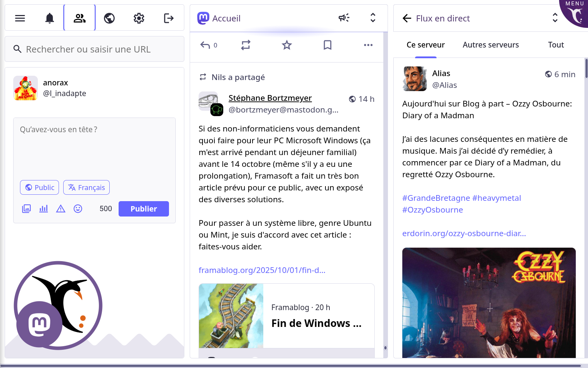Image resolution: width=588 pixels, height=368 pixels.
Task: Open the hamburger menu in sidebar
Action: tap(20, 18)
